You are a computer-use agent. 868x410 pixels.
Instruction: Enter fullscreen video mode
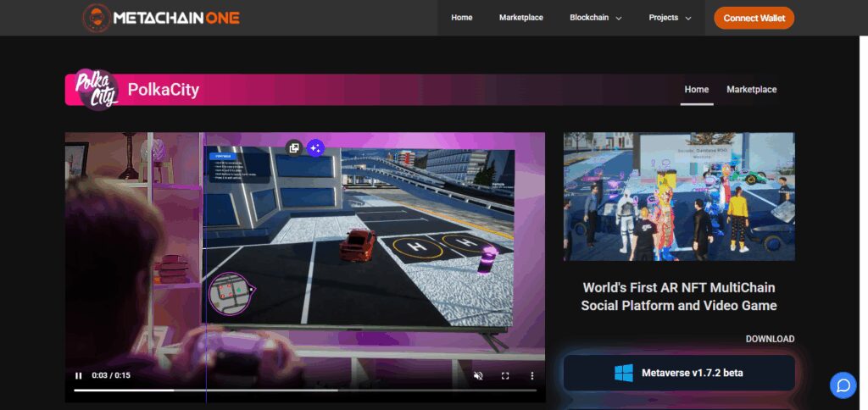(505, 376)
